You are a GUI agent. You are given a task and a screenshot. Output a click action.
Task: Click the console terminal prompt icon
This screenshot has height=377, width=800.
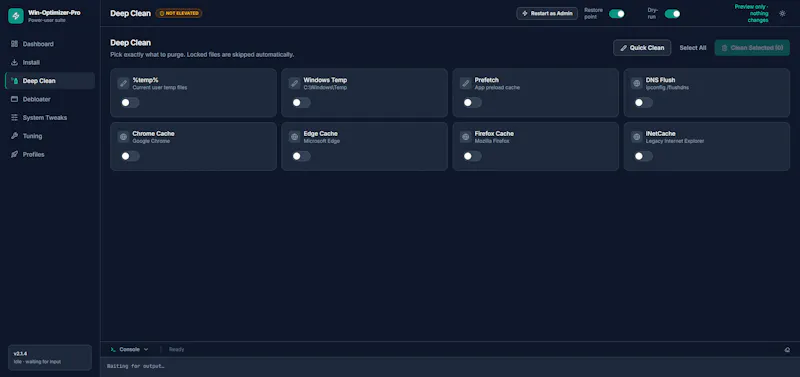click(113, 349)
